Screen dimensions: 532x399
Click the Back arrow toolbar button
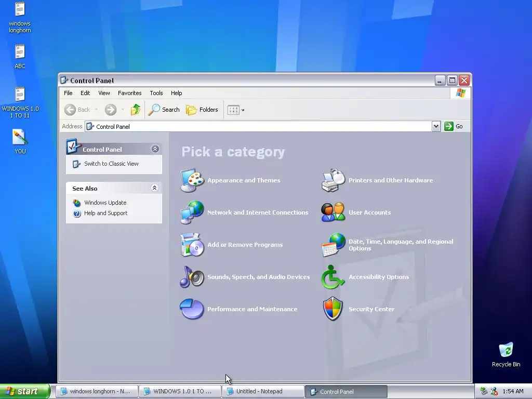pyautogui.click(x=77, y=110)
